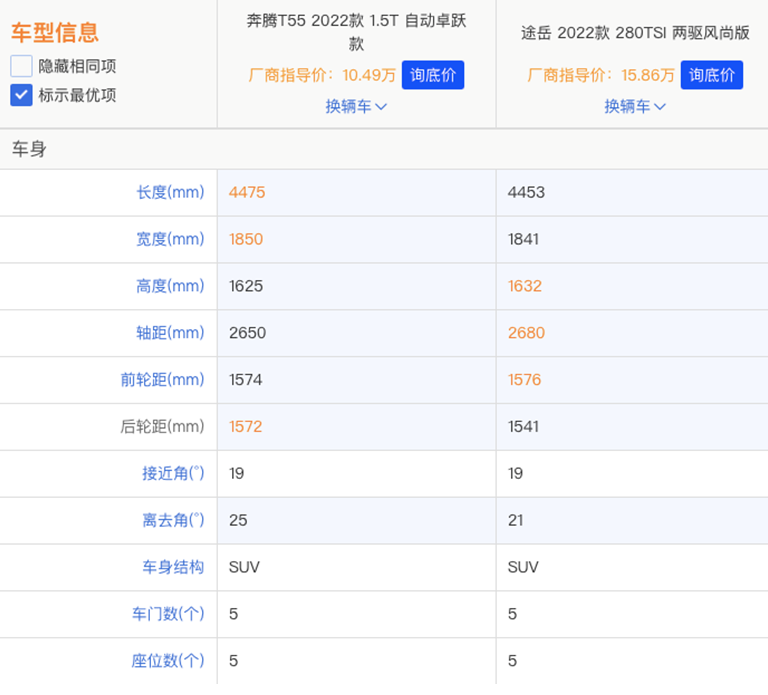Select the wheelbase value 2650
The image size is (768, 695).
pyautogui.click(x=247, y=333)
